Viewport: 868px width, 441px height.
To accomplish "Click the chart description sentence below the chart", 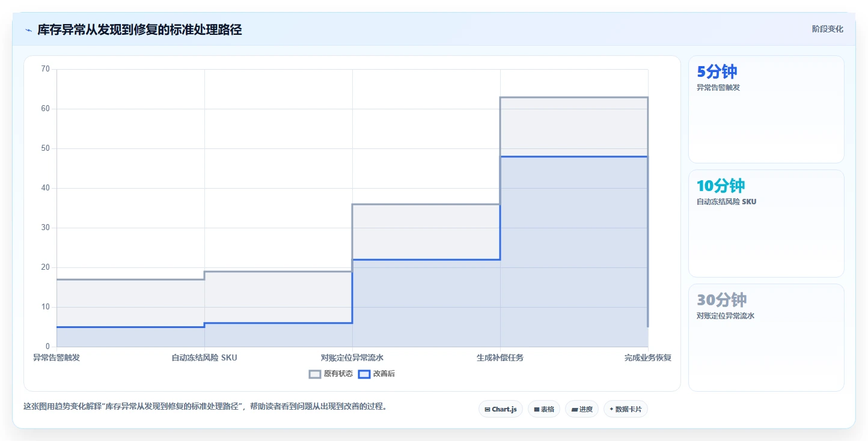I will click(x=205, y=406).
